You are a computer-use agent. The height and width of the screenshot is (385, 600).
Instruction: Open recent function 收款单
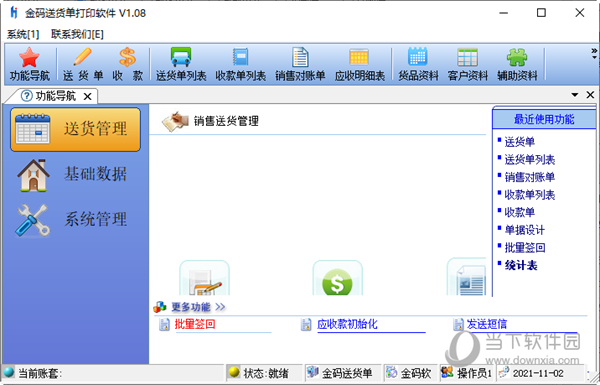point(519,212)
